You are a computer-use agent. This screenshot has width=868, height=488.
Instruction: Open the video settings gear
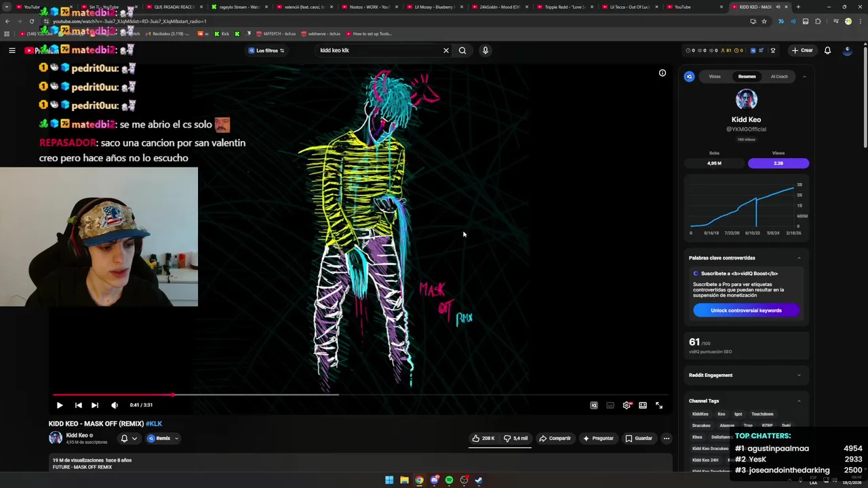[627, 405]
